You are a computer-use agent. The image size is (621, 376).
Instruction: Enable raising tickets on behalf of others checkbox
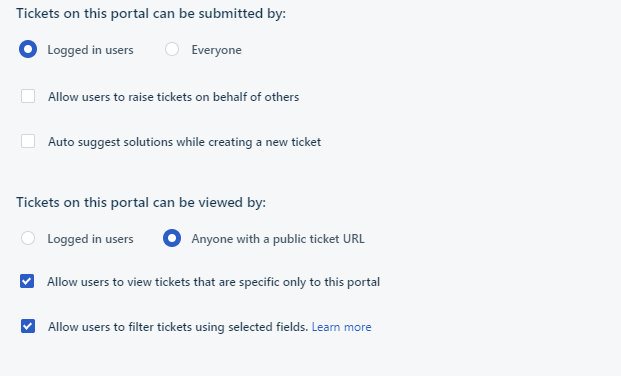pyautogui.click(x=28, y=96)
